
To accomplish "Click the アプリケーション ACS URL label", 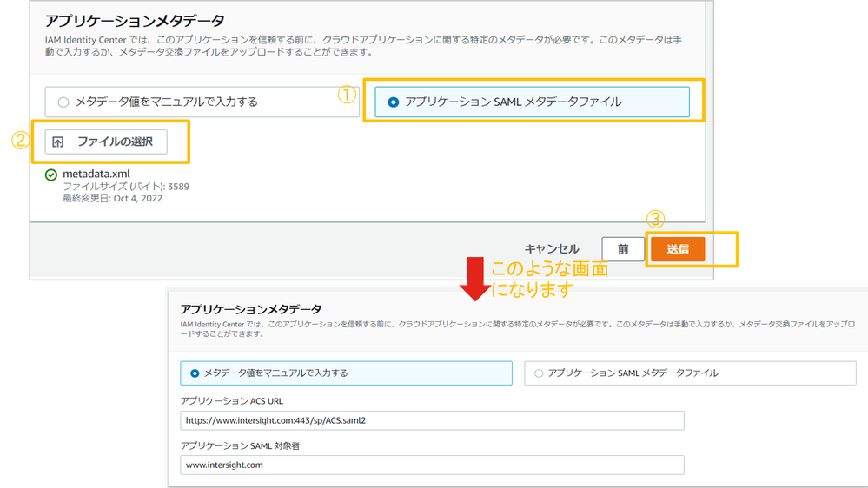I will pos(231,401).
